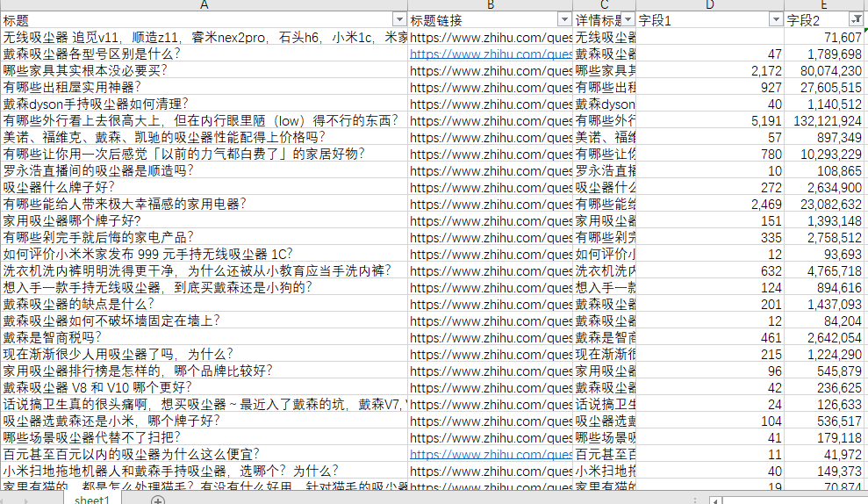Image resolution: width=868 pixels, height=504 pixels.
Task: Open the filter dropdown for 详情标题 column
Action: (x=628, y=20)
